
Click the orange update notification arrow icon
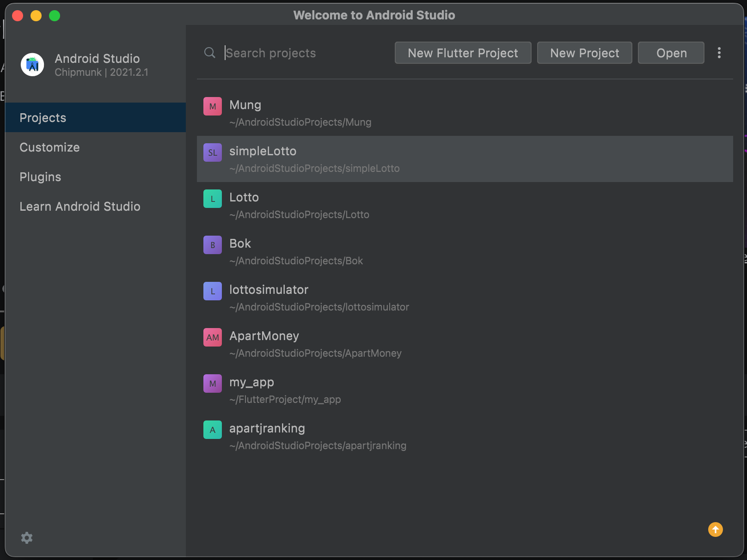pyautogui.click(x=715, y=530)
